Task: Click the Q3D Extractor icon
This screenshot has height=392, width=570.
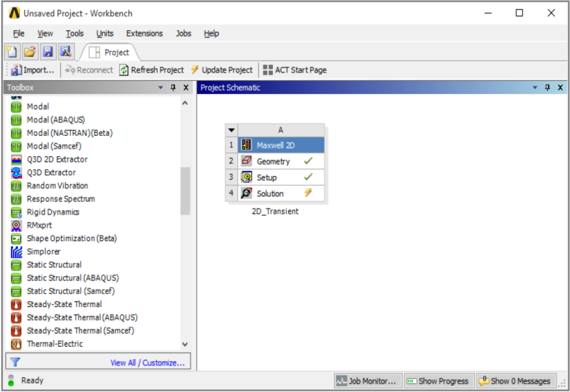Action: click(x=16, y=173)
